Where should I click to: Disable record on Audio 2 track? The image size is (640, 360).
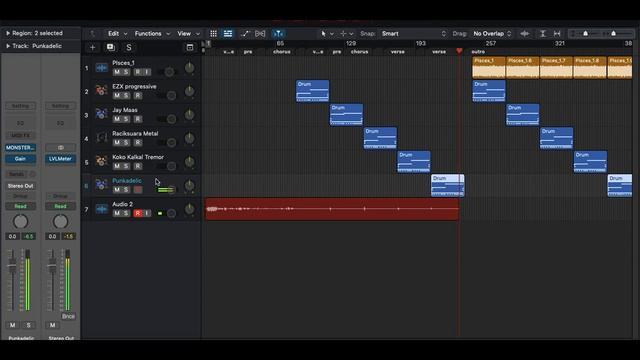click(138, 213)
